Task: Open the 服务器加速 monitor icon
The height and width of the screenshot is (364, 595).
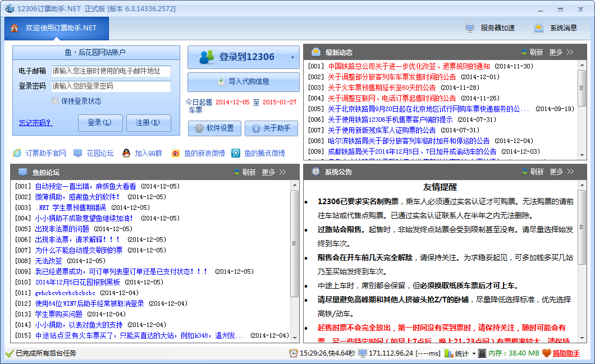Action: (x=470, y=27)
